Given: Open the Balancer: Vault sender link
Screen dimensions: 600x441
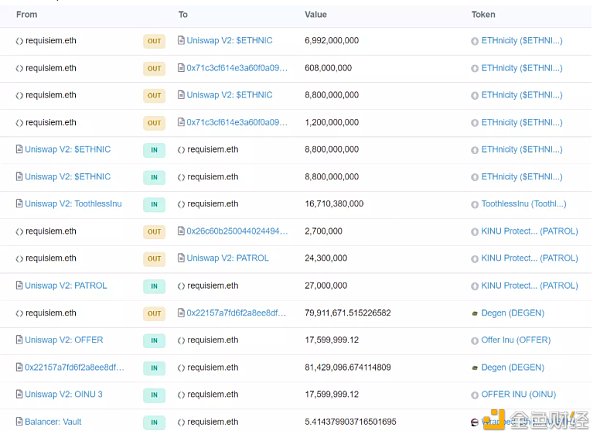Looking at the screenshot, I should [53, 422].
